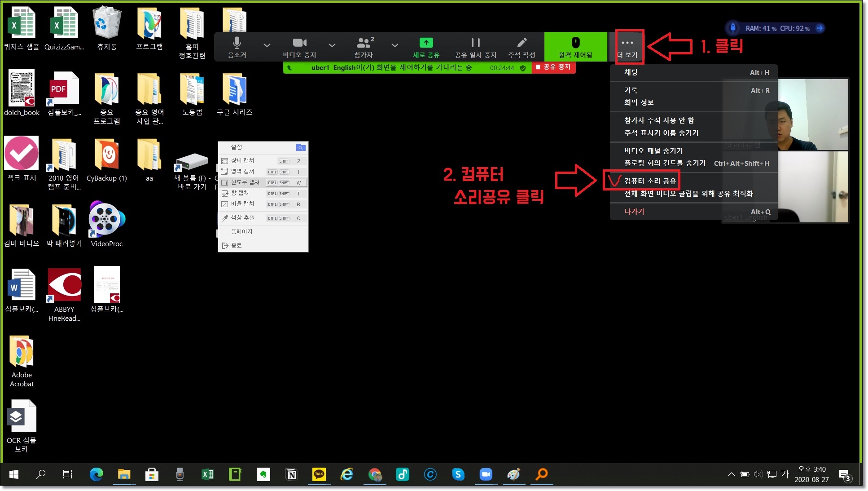This screenshot has height=491, width=868.
Task: Select 체크 표시 pink checkmark icon
Action: click(x=22, y=159)
